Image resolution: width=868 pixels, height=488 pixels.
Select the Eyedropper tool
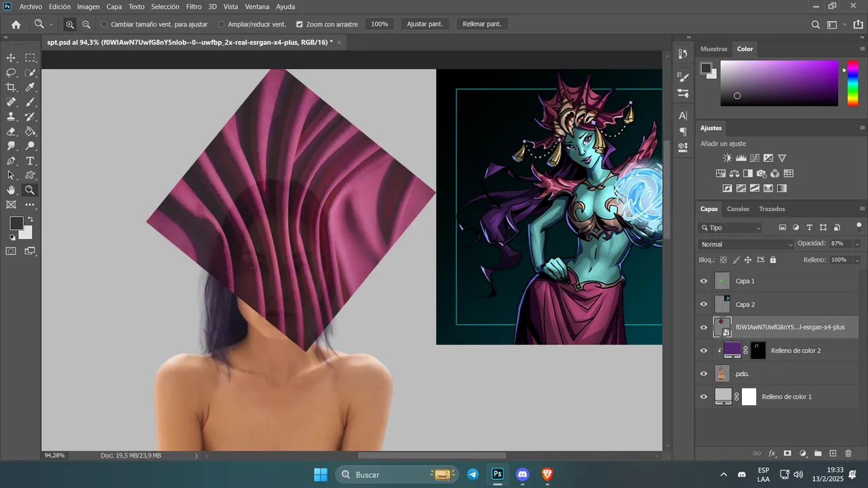(x=31, y=87)
